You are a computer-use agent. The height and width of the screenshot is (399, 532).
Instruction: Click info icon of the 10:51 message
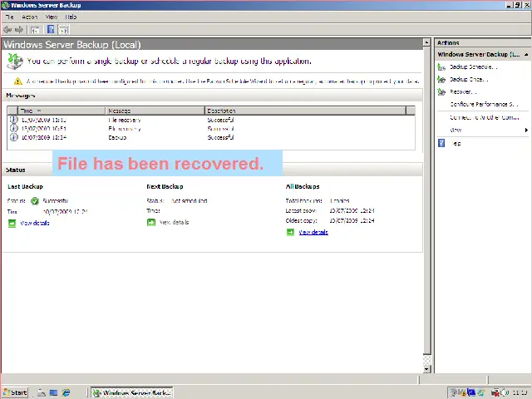(x=13, y=129)
